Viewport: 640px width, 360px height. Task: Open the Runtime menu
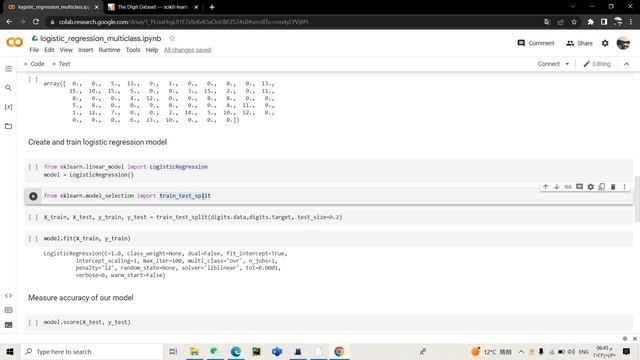point(109,50)
